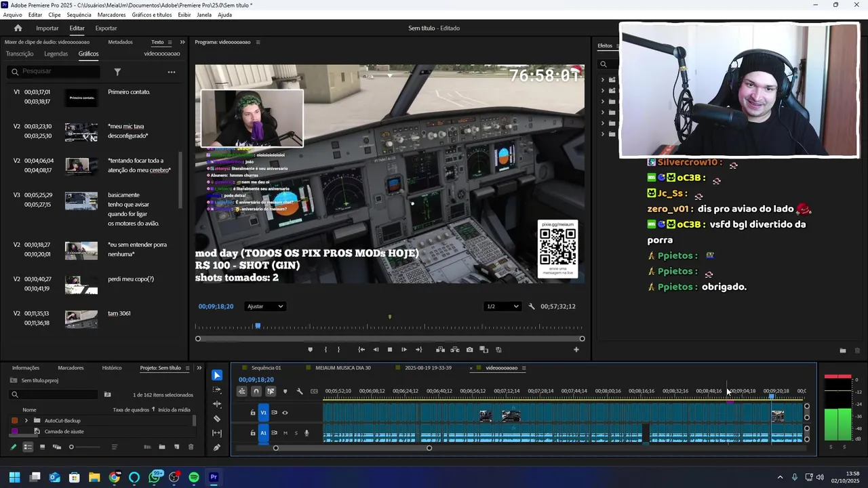Switch to the Transcrição tab
Viewport: 868px width, 488px height.
[x=20, y=54]
